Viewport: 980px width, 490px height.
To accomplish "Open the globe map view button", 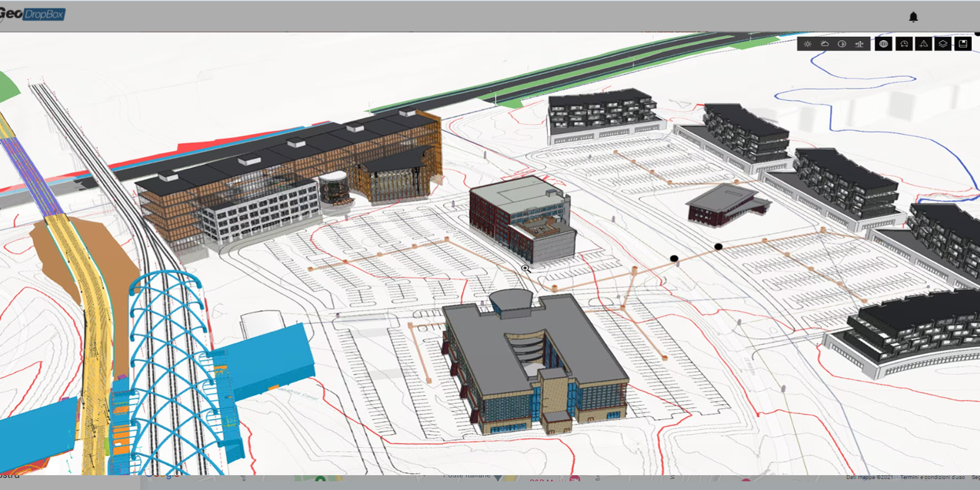I will click(883, 44).
